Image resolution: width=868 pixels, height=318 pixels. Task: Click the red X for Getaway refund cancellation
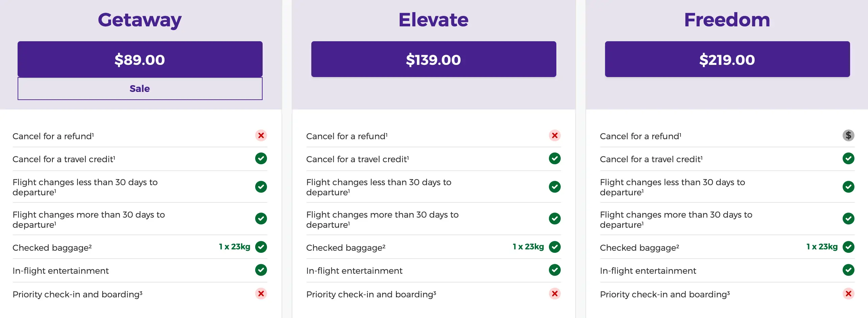pyautogui.click(x=261, y=136)
